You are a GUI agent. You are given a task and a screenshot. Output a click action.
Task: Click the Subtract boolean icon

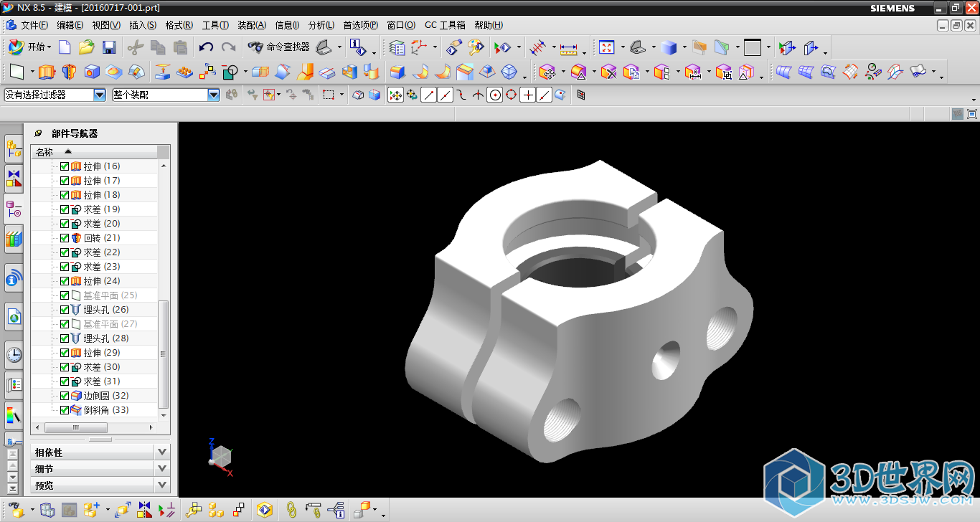point(230,72)
